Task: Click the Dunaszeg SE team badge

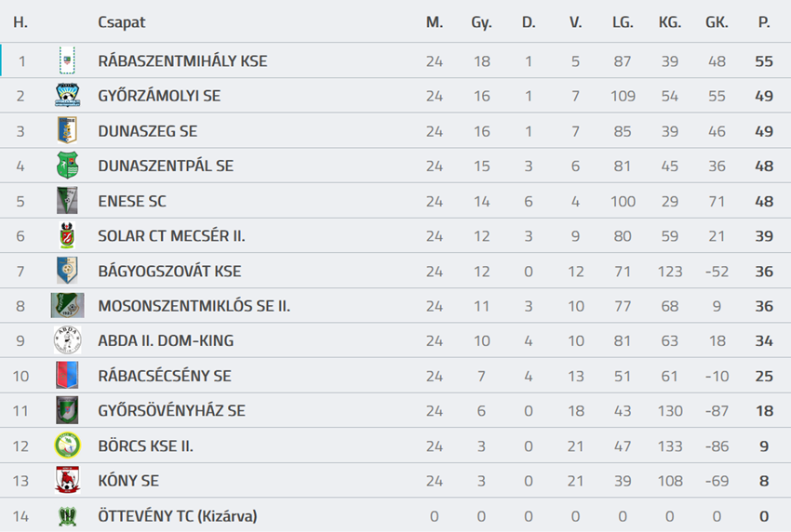Action: pyautogui.click(x=67, y=131)
